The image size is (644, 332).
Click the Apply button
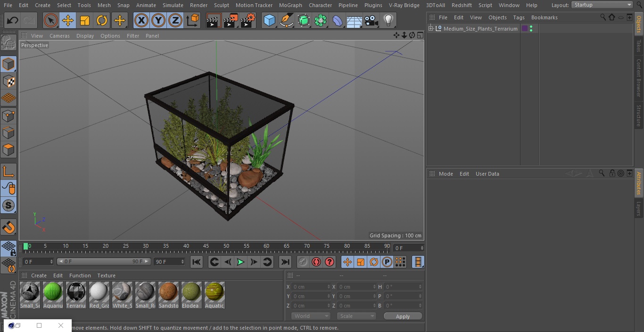point(403,316)
